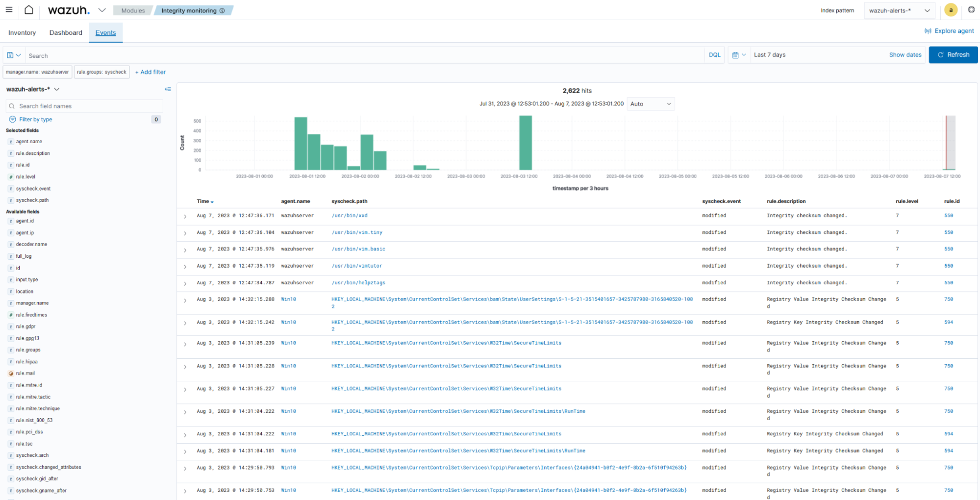Click the input.type field type icon
980x500 pixels.
(x=11, y=280)
